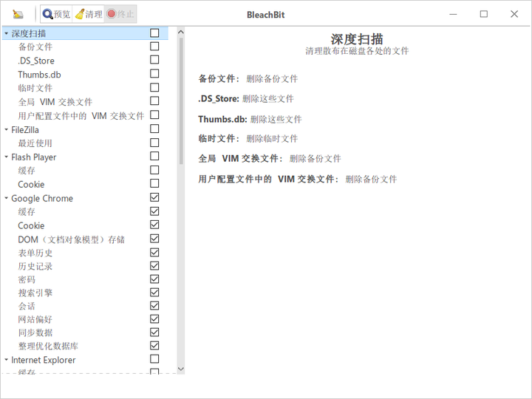Enable the FileZilla 最近使用 checkbox
Screen dimensions: 532x399
click(x=154, y=143)
